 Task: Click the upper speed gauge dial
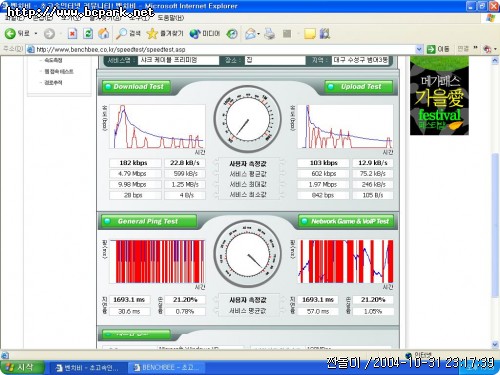[247, 120]
